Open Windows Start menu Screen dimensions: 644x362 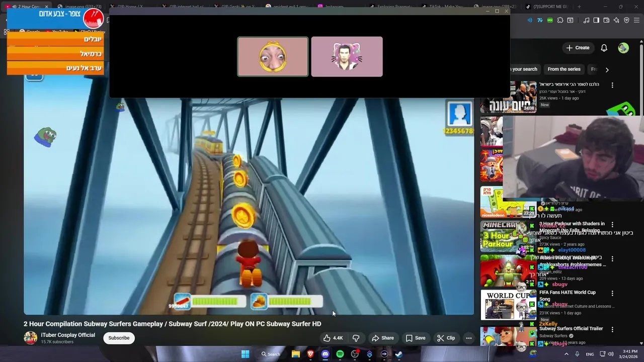(x=245, y=354)
